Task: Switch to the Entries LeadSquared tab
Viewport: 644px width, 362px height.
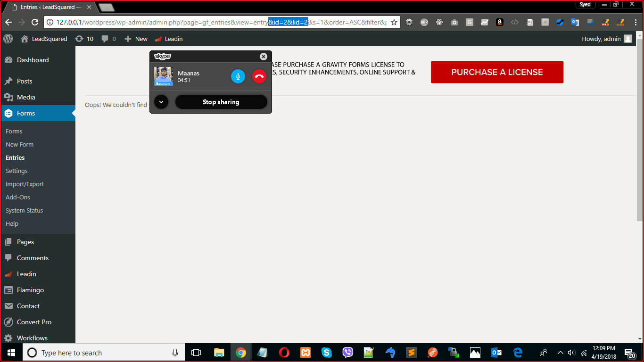Action: click(50, 8)
